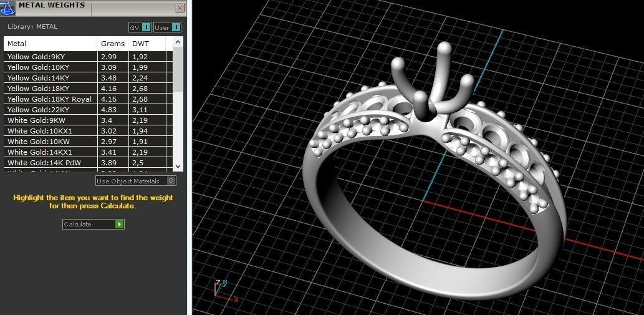Viewport: 644px width, 315px height.
Task: Click the Metal column header
Action: click(50, 44)
